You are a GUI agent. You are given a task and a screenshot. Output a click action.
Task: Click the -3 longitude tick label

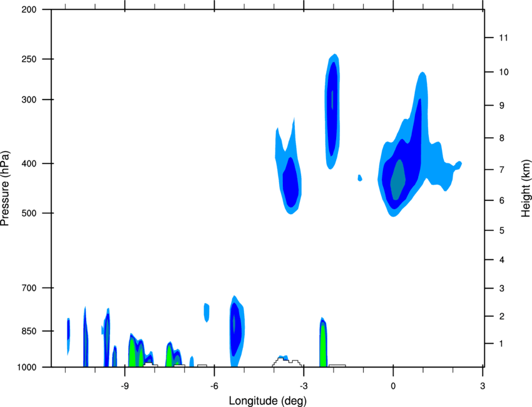(x=304, y=386)
